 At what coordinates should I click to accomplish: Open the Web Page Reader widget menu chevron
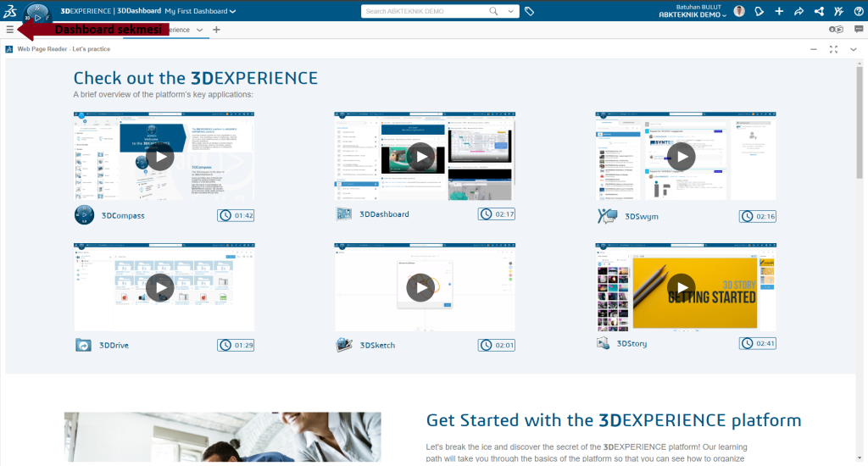(x=854, y=49)
